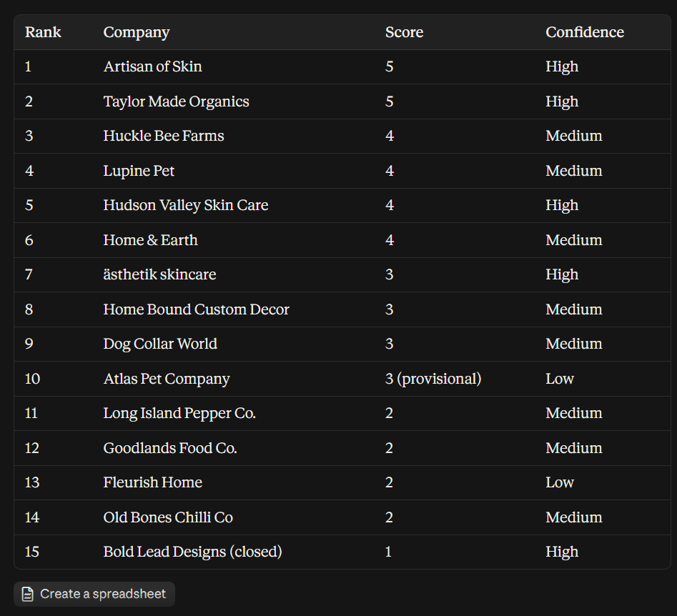
Task: Select the Rank column header
Action: click(x=43, y=32)
